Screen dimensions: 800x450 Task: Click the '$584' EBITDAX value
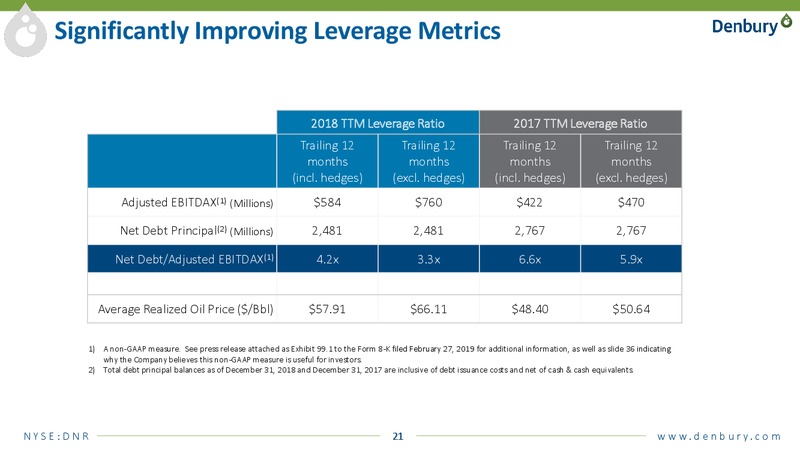click(327, 203)
